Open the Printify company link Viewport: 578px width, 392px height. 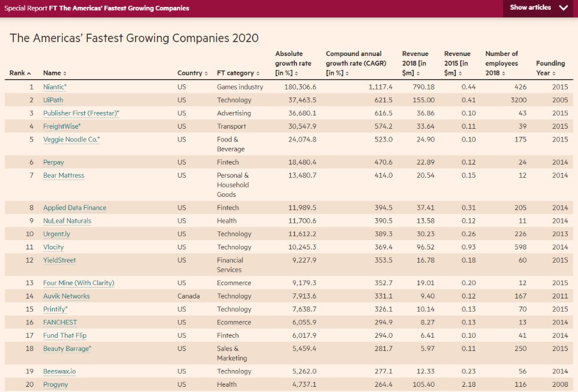tap(55, 309)
